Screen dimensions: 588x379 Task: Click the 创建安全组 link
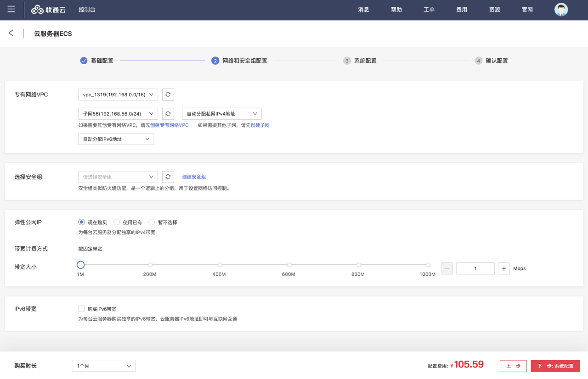194,177
